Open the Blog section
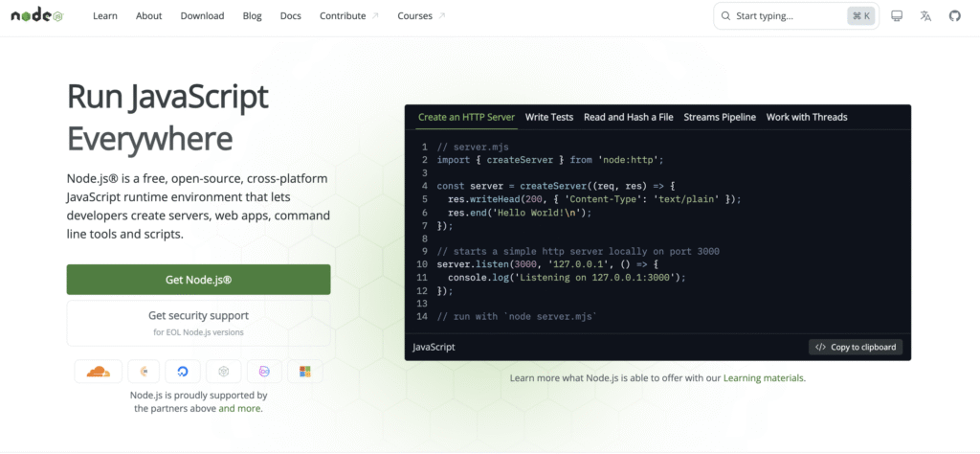 click(x=253, y=16)
